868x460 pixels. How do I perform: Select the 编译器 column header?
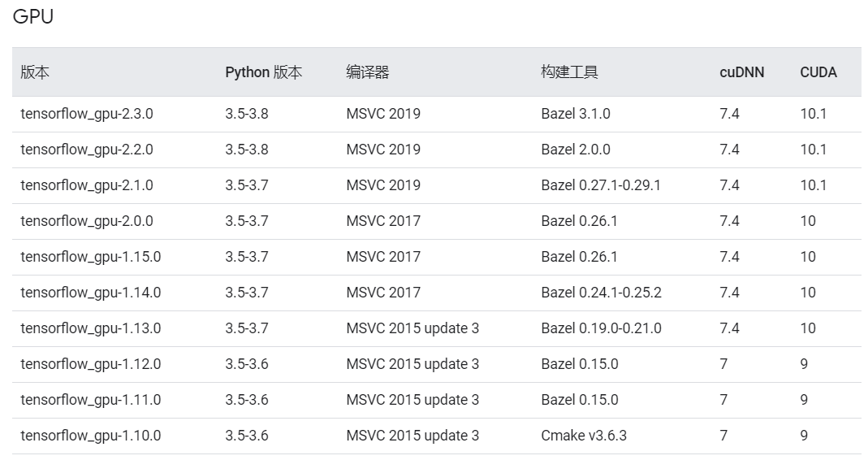[x=367, y=72]
